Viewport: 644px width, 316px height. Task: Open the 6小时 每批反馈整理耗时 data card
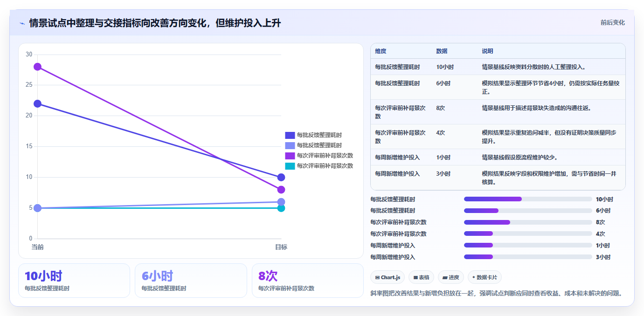pyautogui.click(x=191, y=281)
